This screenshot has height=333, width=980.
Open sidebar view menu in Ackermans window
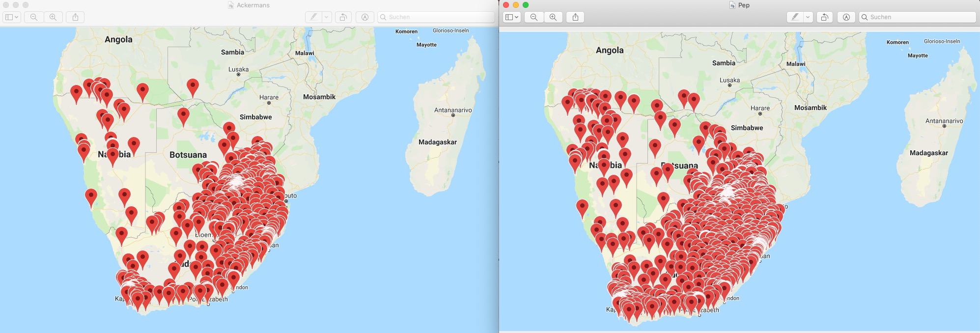click(11, 17)
